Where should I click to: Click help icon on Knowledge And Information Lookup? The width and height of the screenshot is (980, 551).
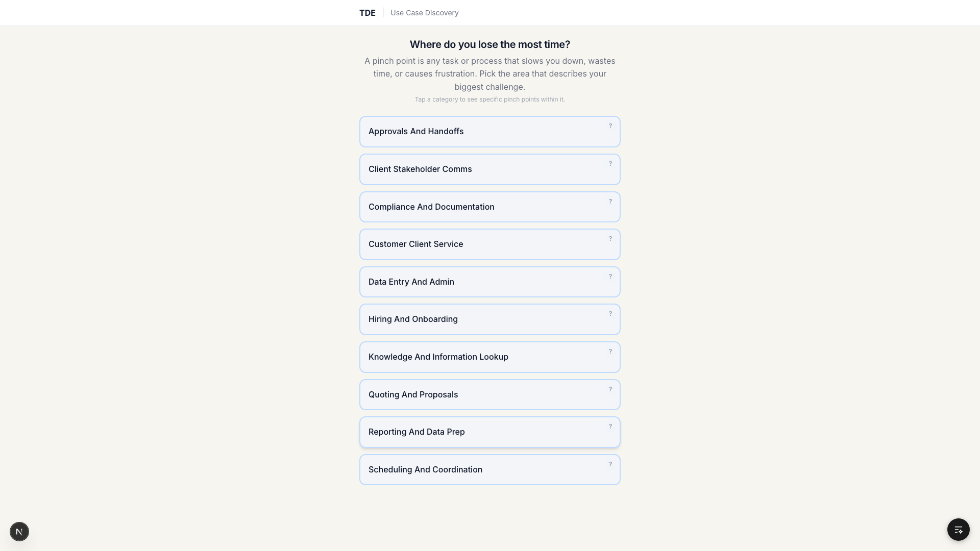click(610, 352)
